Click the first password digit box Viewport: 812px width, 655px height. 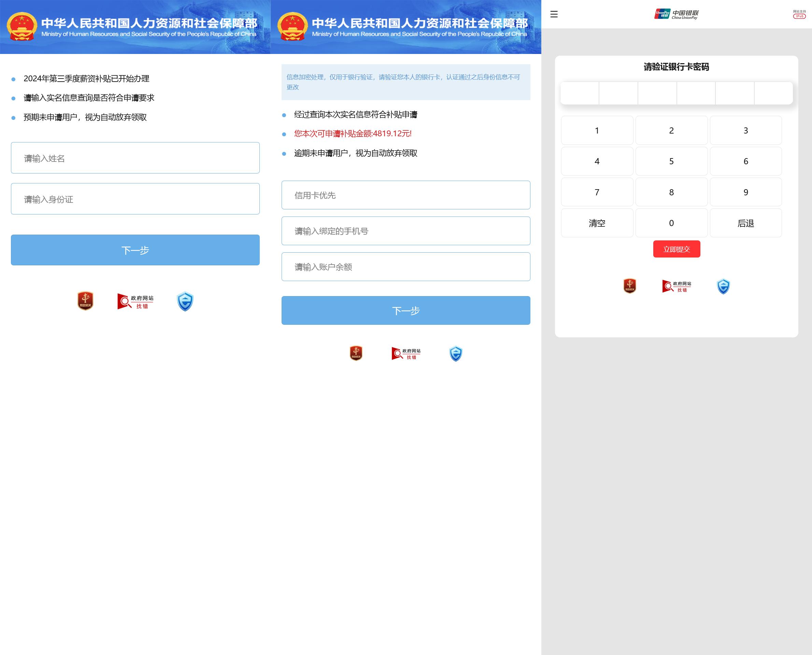[x=580, y=93]
